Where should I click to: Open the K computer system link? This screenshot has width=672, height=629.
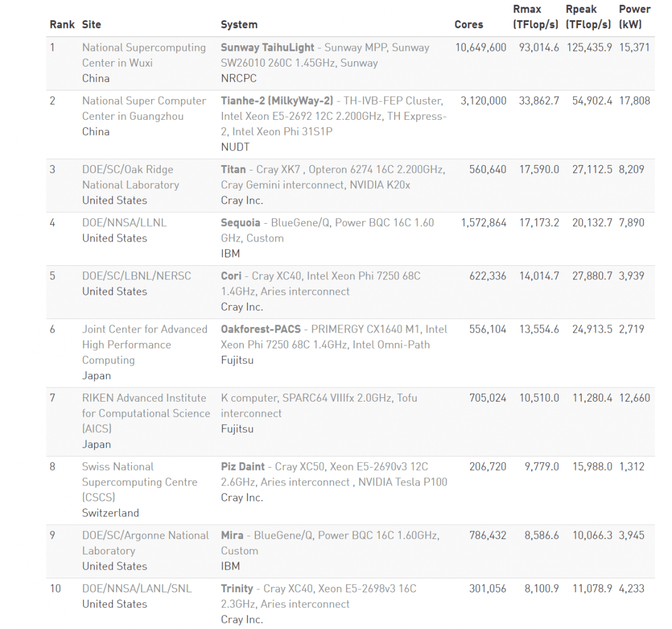click(x=319, y=405)
